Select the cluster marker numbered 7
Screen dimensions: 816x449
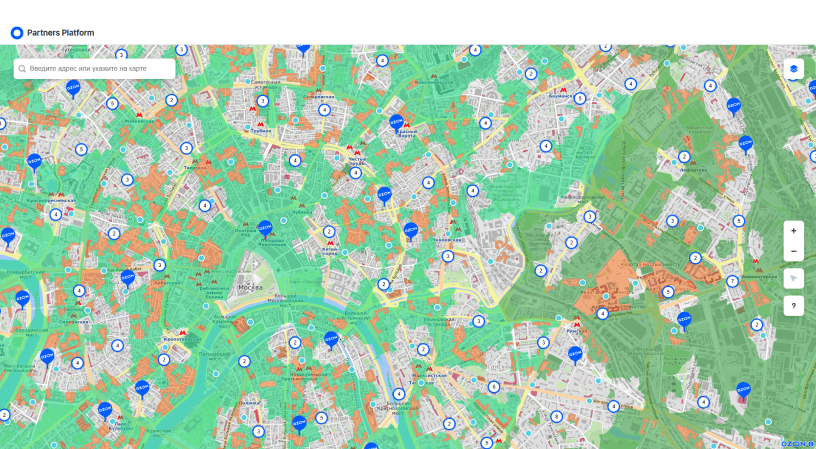[732, 281]
